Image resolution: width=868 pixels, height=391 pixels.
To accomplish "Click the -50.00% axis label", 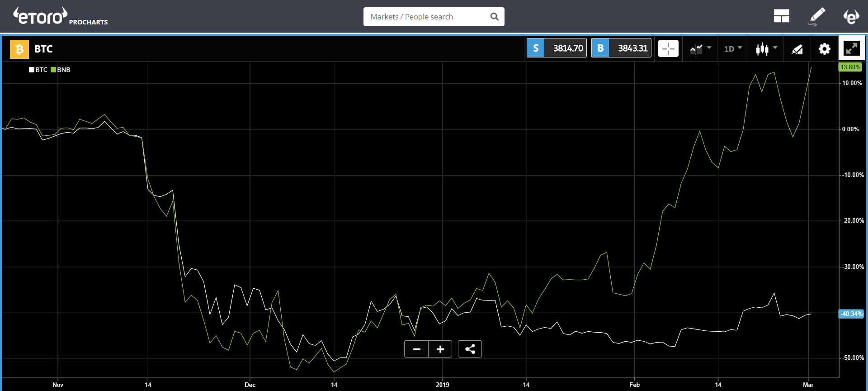I will coord(852,358).
